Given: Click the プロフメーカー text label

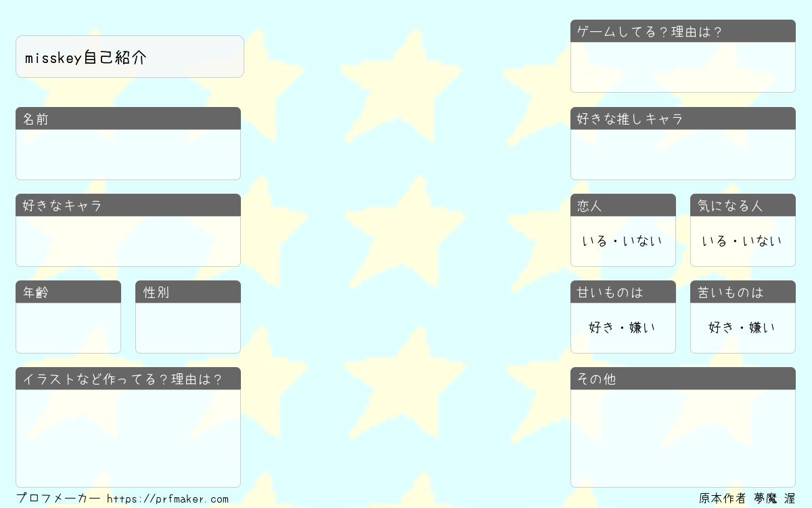Looking at the screenshot, I should (x=58, y=499).
